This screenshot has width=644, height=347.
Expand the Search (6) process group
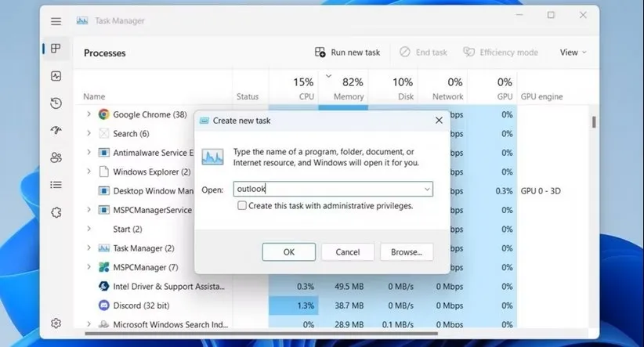pos(89,133)
